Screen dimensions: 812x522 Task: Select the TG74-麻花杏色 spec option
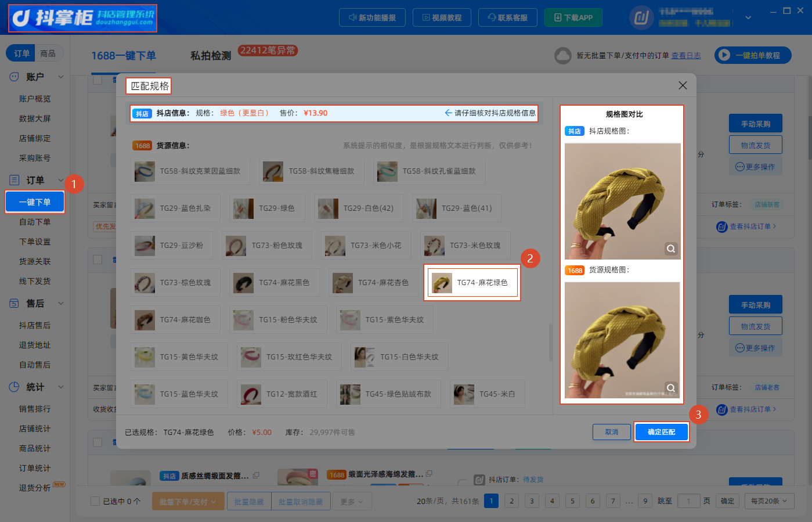pyautogui.click(x=373, y=282)
